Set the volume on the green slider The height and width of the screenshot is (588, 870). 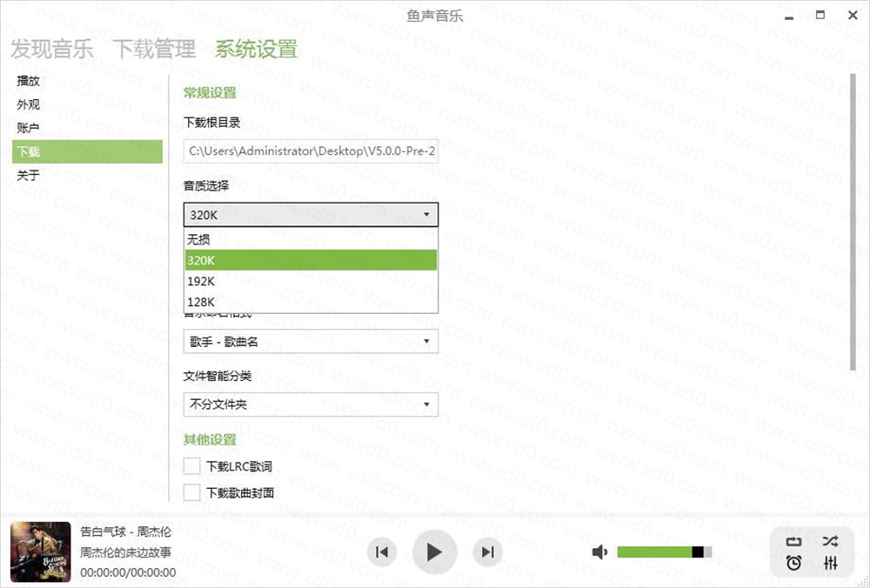click(664, 552)
